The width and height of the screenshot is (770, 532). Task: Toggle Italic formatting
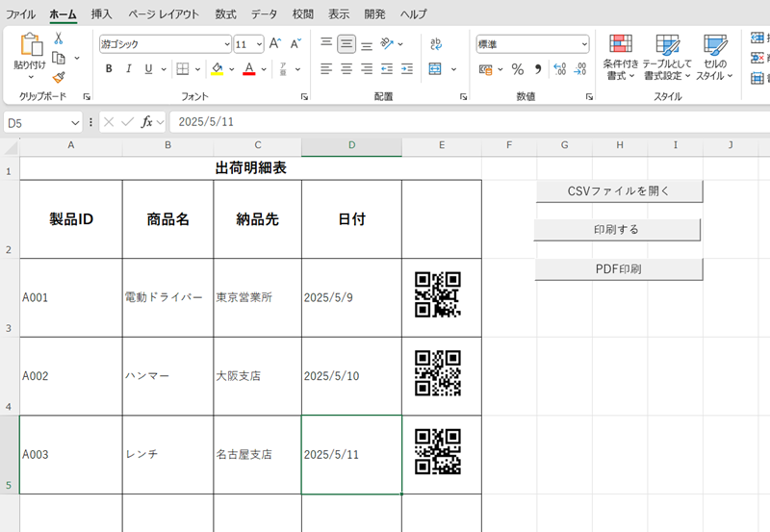coord(129,68)
